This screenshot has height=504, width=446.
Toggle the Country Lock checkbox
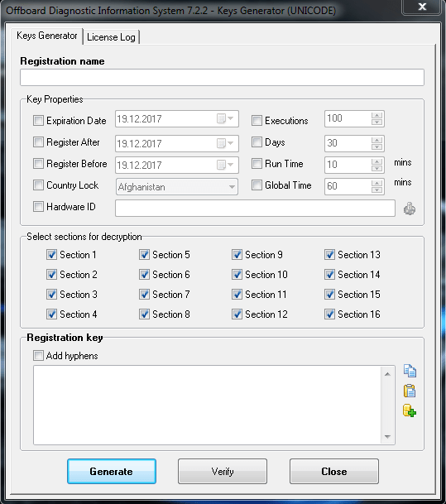[x=38, y=185]
